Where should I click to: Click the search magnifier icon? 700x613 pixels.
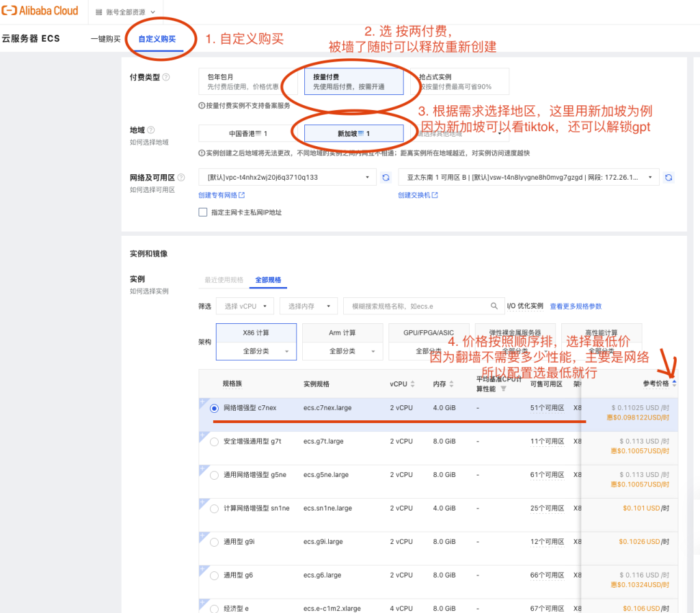pos(494,306)
